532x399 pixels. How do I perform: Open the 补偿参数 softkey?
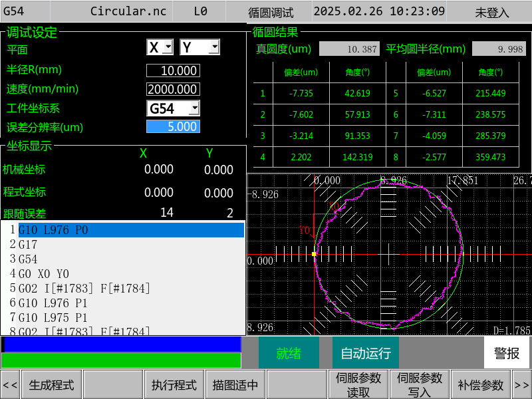point(481,385)
